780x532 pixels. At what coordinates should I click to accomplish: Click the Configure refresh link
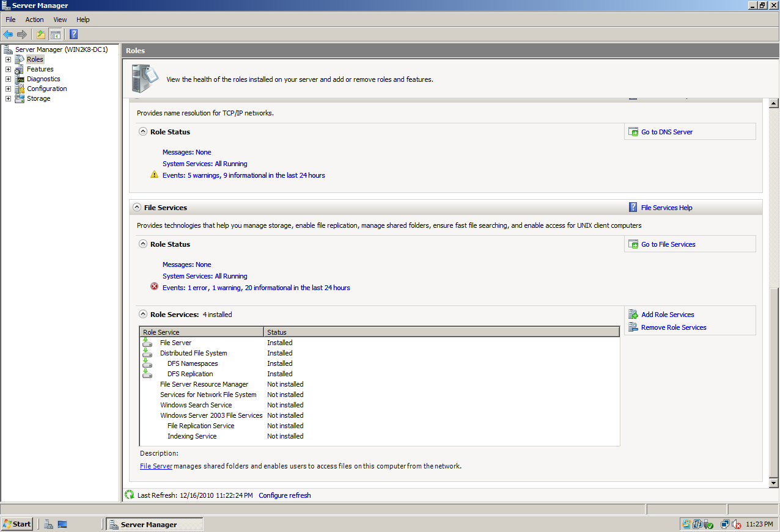click(x=284, y=495)
